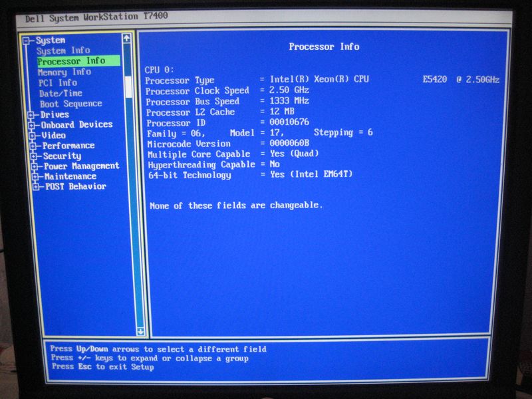Open the Memory Info entry
Image resolution: width=532 pixels, height=399 pixels.
point(65,72)
